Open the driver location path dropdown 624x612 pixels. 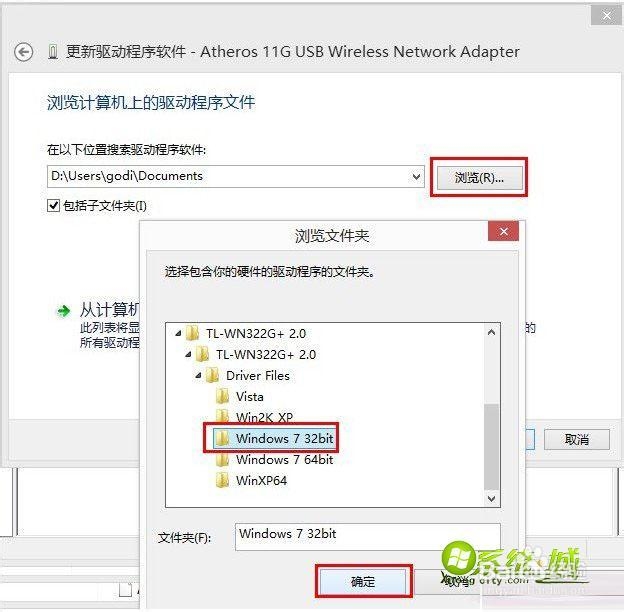point(416,176)
